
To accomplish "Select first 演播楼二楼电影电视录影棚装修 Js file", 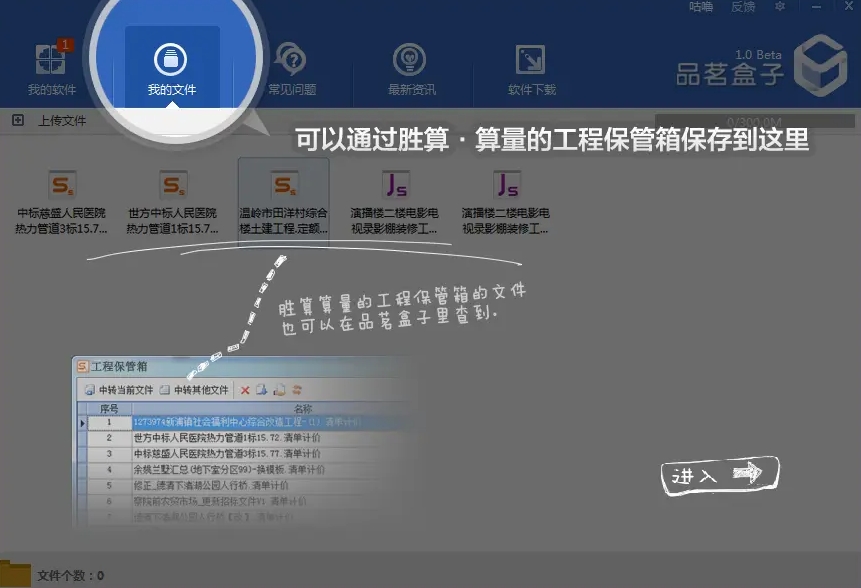I will [x=395, y=186].
